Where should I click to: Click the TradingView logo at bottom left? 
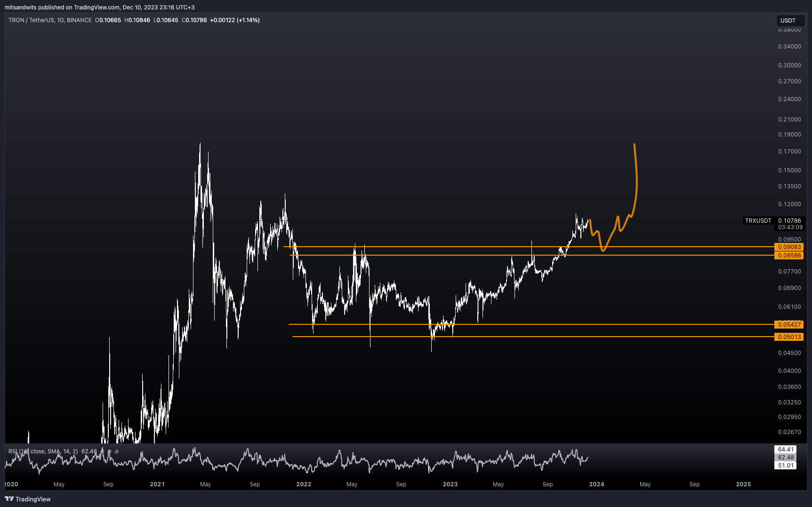[x=28, y=499]
